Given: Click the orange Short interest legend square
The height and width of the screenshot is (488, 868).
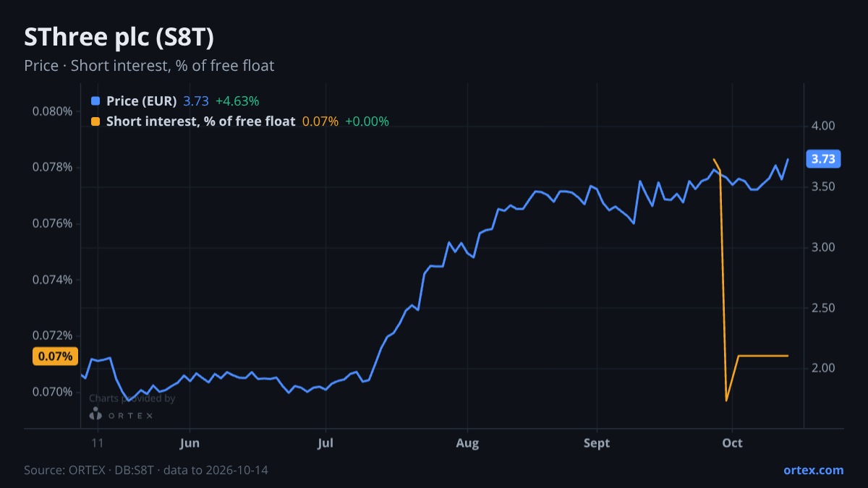Looking at the screenshot, I should tap(95, 121).
